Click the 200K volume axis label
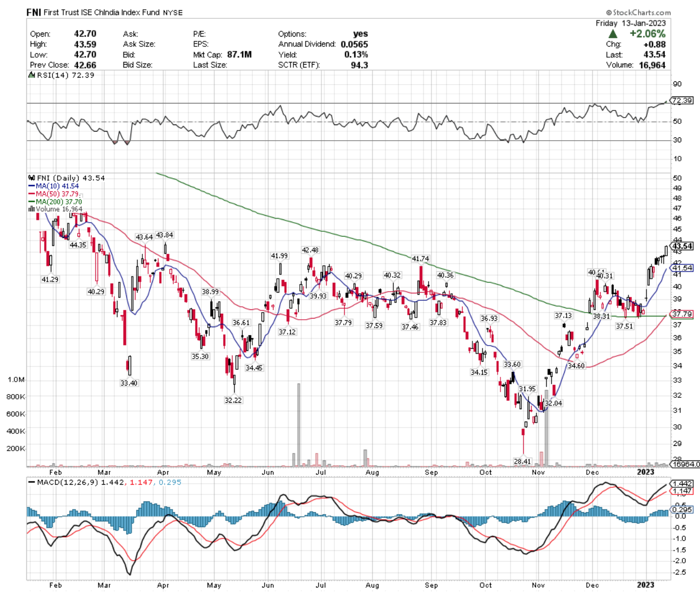 (16, 449)
